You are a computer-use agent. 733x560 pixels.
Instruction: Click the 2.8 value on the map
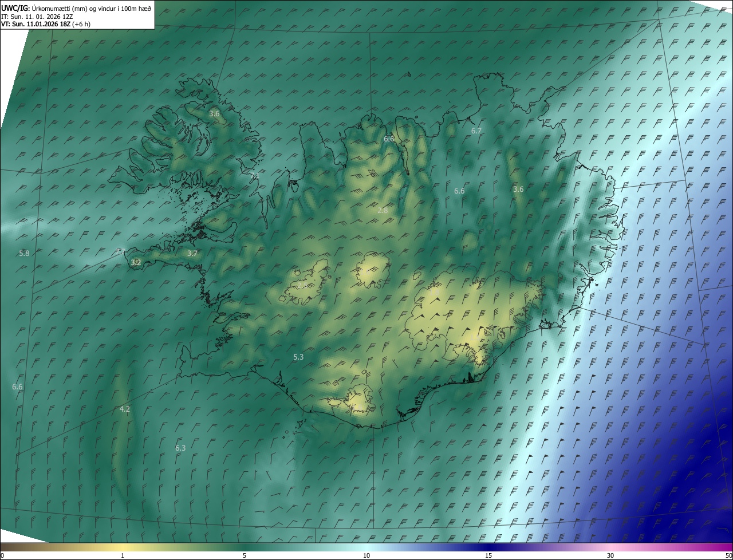click(x=383, y=211)
